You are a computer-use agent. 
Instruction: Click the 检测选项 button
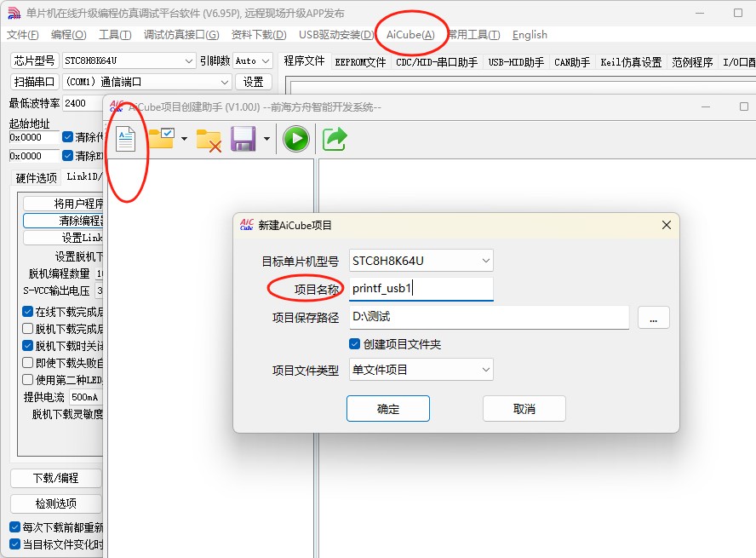pos(55,503)
